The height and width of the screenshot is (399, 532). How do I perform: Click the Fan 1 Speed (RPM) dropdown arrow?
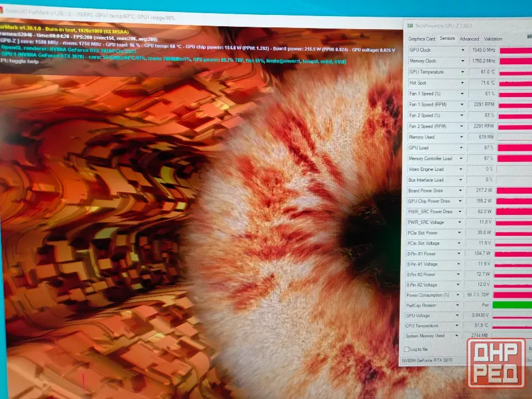tap(462, 104)
